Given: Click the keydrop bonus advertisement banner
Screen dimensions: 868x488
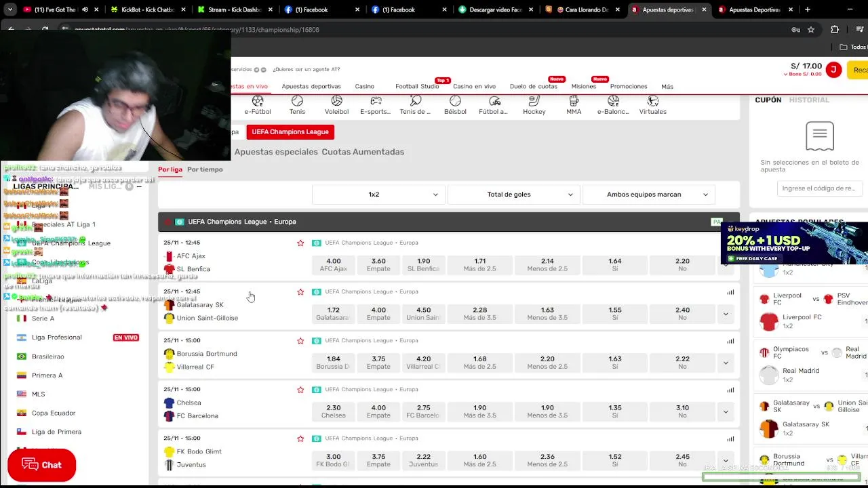Looking at the screenshot, I should click(794, 243).
